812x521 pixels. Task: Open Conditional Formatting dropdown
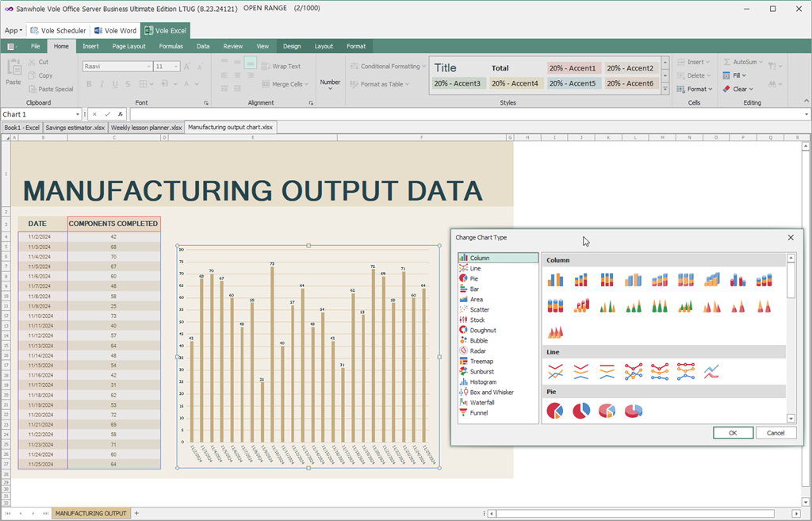[388, 67]
